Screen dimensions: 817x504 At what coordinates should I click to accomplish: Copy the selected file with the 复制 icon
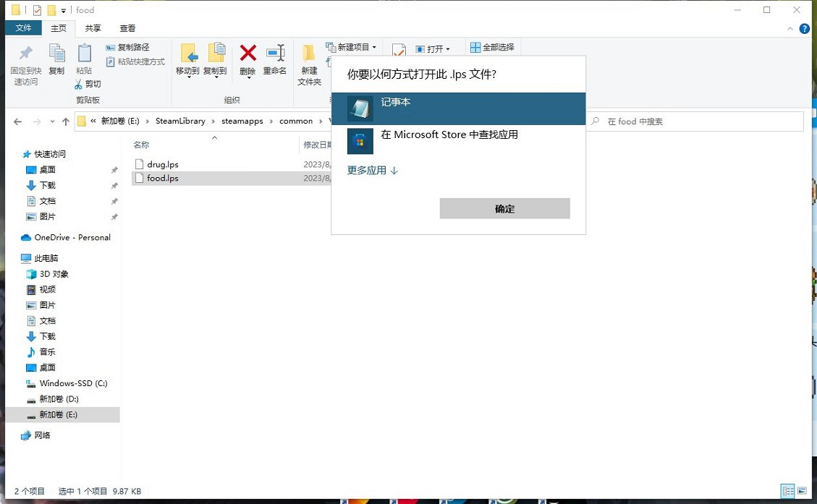pyautogui.click(x=56, y=58)
